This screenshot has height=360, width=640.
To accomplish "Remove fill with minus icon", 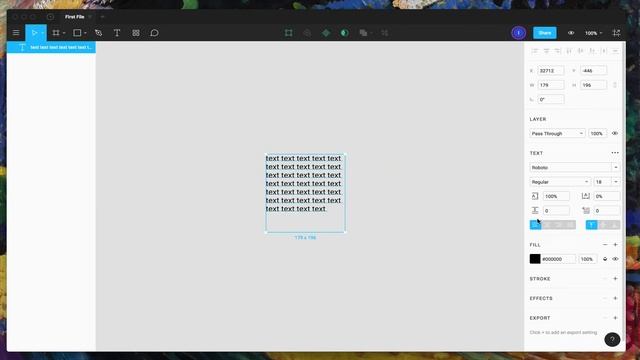I will point(605,244).
